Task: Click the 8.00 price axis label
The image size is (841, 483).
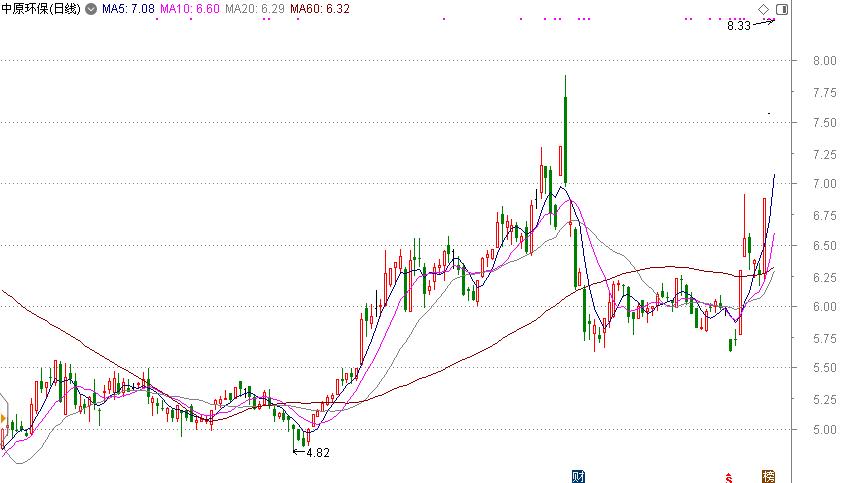Action: (824, 61)
